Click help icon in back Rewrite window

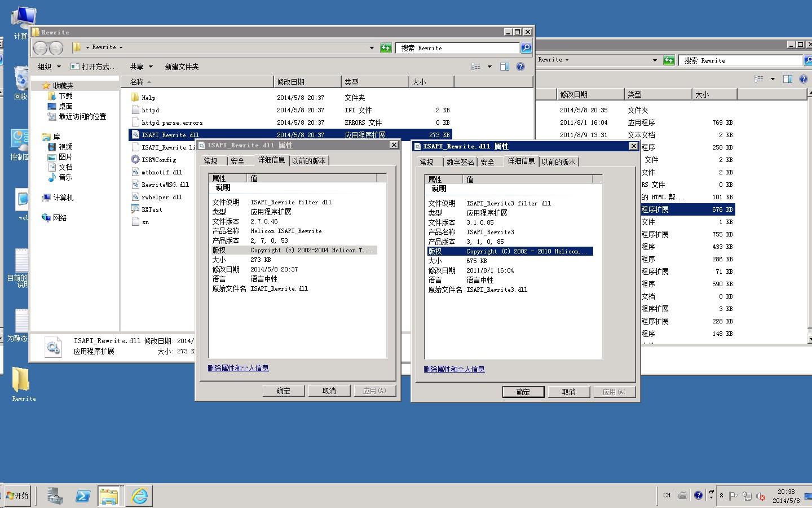tap(804, 79)
